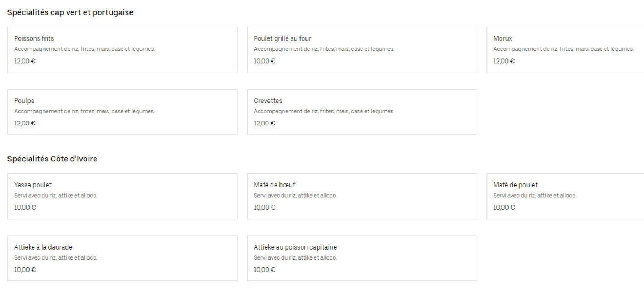
Task: Click the 10,00 € price of Poulet grillé
Action: coord(264,61)
